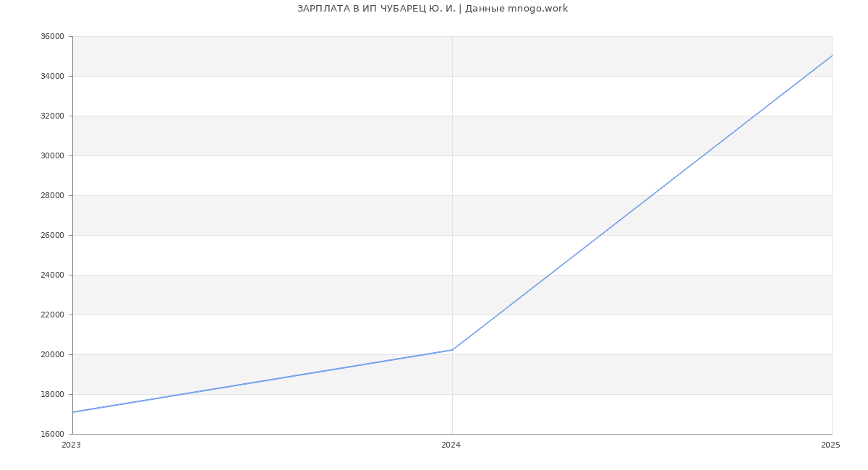Click the 2024 x-axis label
This screenshot has width=868, height=470.
pyautogui.click(x=451, y=445)
